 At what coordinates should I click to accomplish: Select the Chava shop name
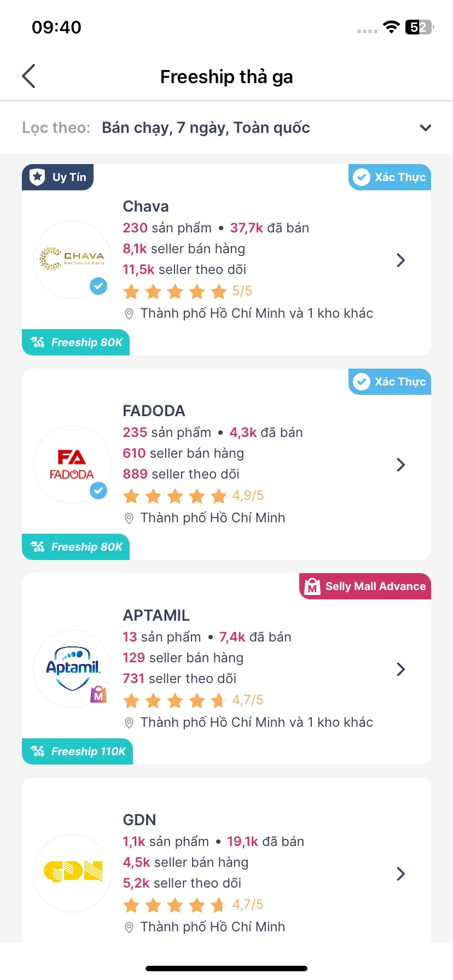(146, 206)
